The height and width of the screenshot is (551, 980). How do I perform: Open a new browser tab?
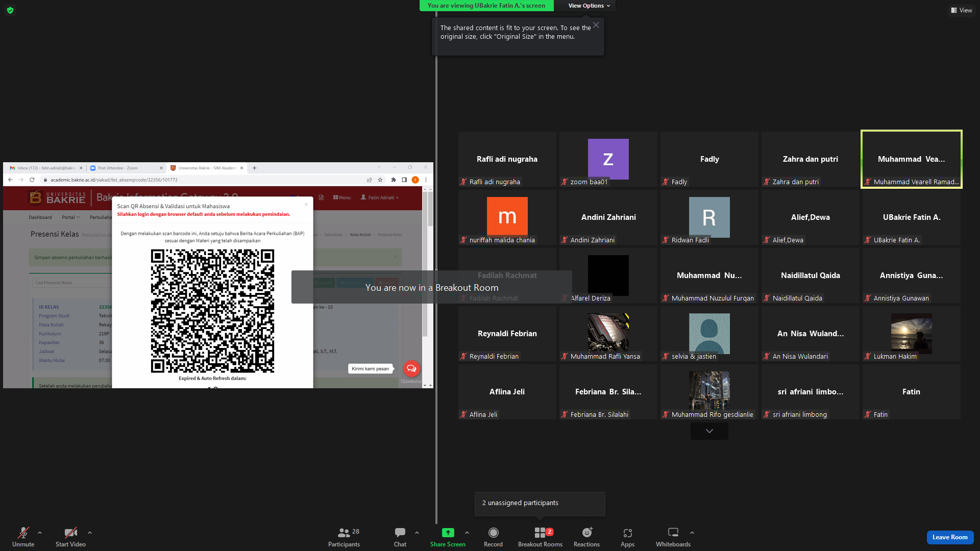pyautogui.click(x=254, y=168)
